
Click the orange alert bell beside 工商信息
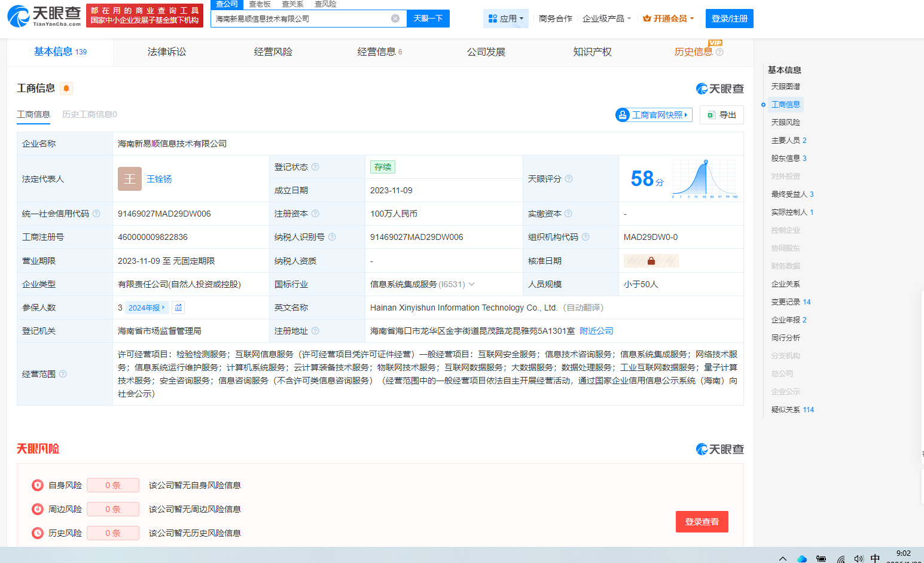coord(66,89)
